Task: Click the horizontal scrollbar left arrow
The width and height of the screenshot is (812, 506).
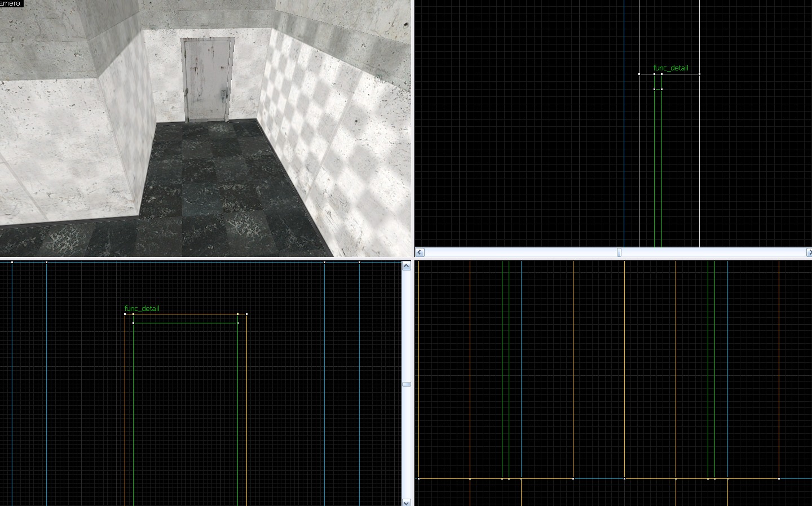Action: pos(420,252)
